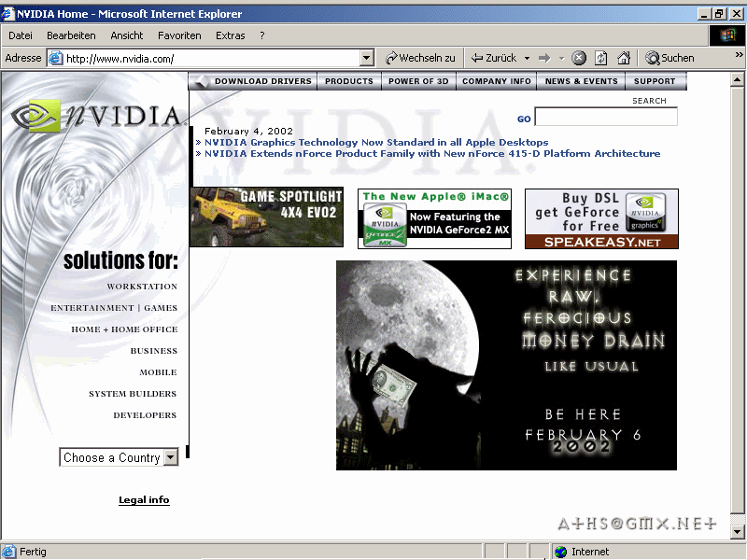Click the Stop loading icon in toolbar
This screenshot has height=560, width=747.
point(578,58)
